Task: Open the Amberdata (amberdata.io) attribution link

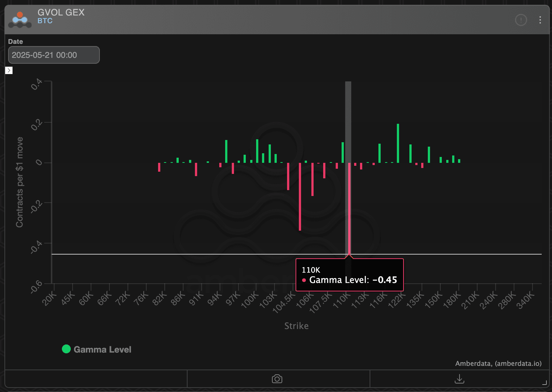Action: 498,364
